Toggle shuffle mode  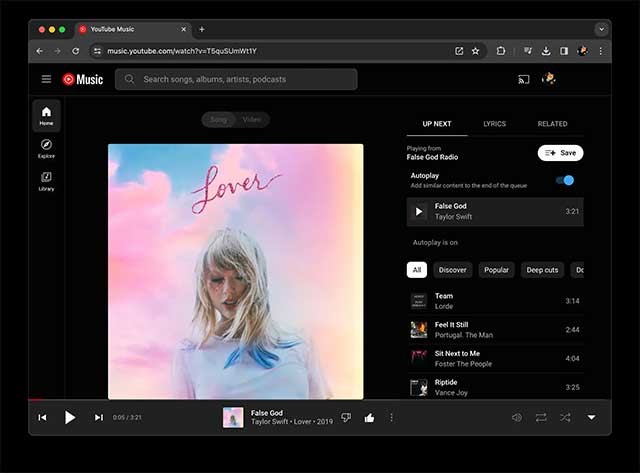point(565,417)
